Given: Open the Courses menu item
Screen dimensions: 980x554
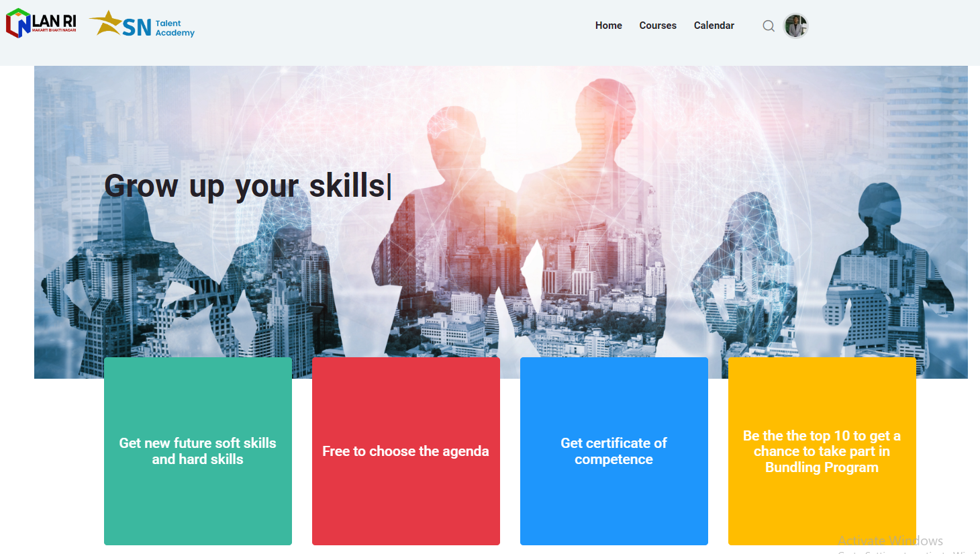Looking at the screenshot, I should (657, 26).
